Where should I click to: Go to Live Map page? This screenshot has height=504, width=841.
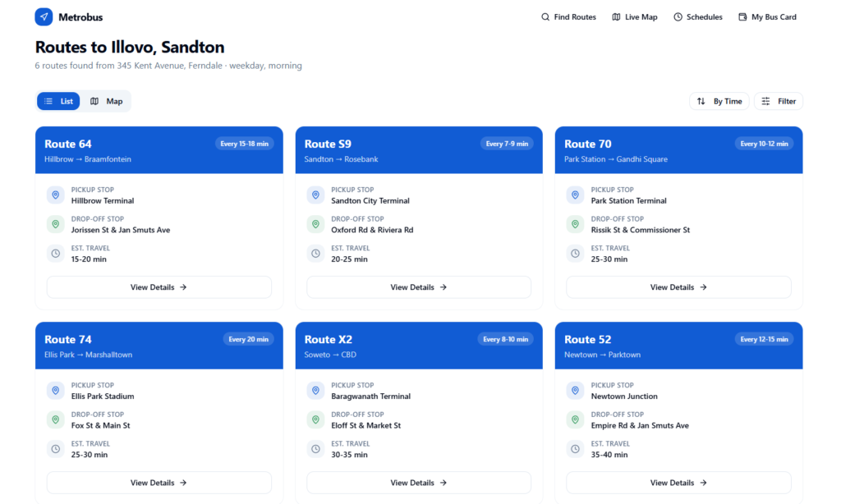click(x=634, y=16)
